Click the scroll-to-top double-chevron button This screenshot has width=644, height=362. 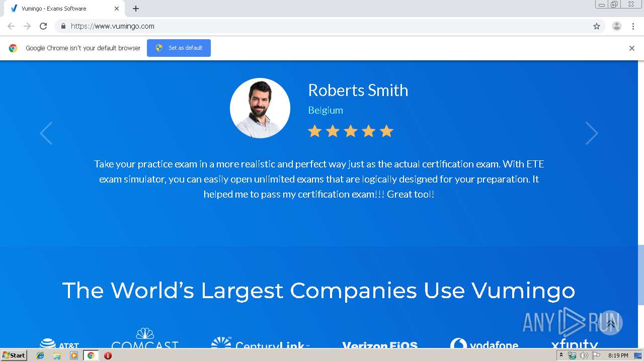(x=610, y=323)
